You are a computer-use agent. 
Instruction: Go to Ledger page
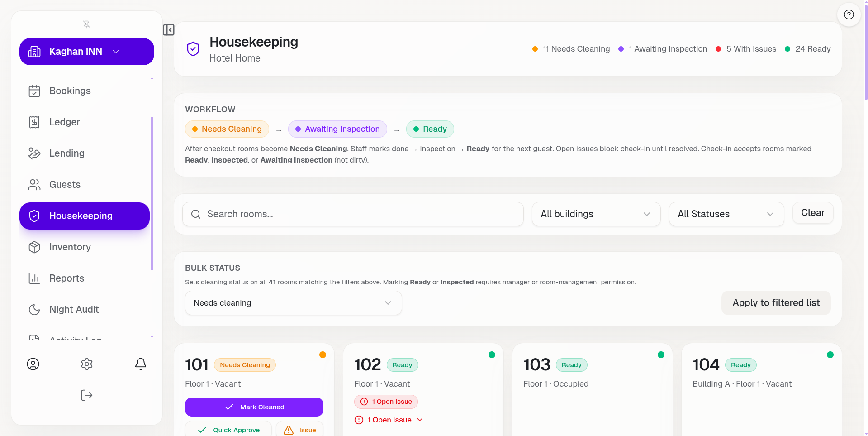[x=85, y=122]
